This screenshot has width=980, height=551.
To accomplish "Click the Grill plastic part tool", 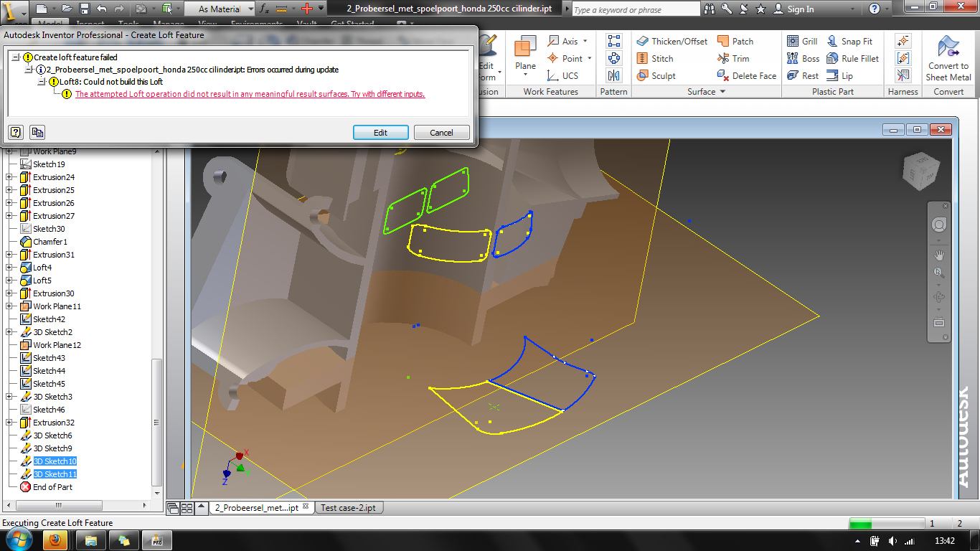I will coord(802,41).
